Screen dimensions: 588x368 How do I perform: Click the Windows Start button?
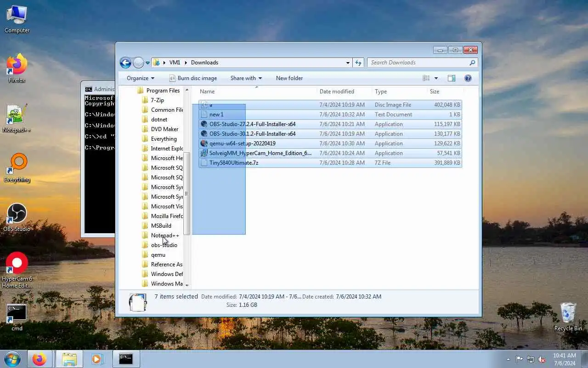pos(12,359)
